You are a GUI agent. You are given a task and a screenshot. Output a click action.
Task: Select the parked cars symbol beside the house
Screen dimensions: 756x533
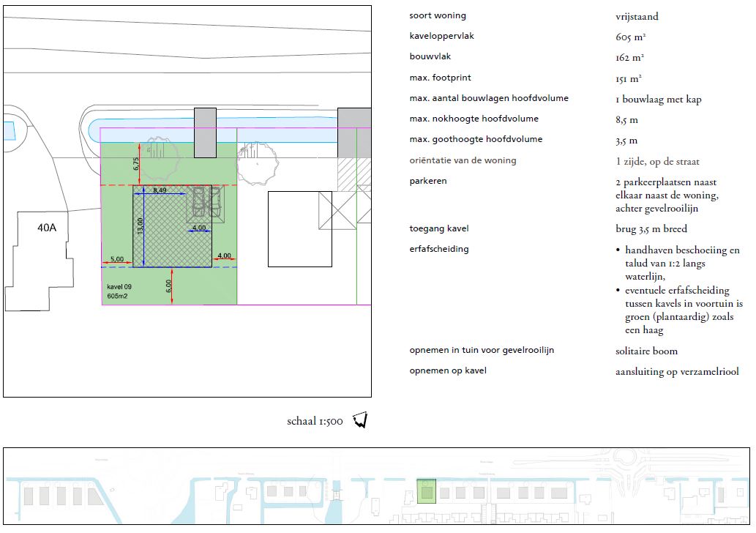205,203
